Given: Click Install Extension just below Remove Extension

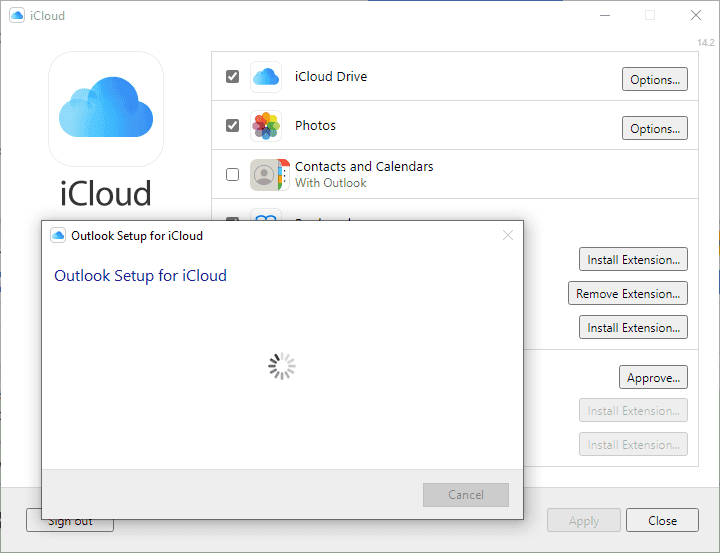Looking at the screenshot, I should pyautogui.click(x=633, y=328).
